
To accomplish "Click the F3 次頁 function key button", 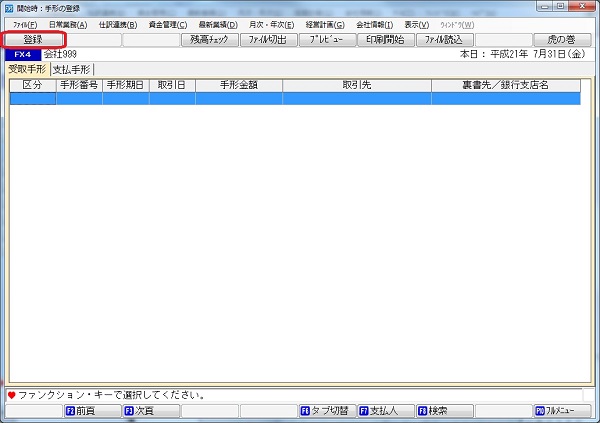I will click(151, 411).
